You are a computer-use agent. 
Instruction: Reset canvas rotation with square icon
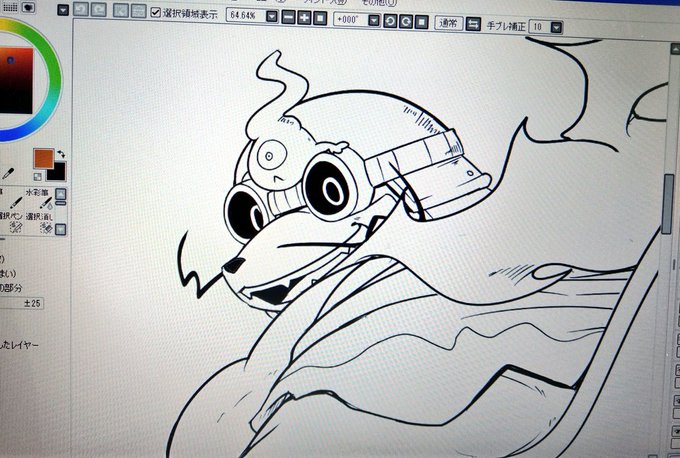click(421, 22)
